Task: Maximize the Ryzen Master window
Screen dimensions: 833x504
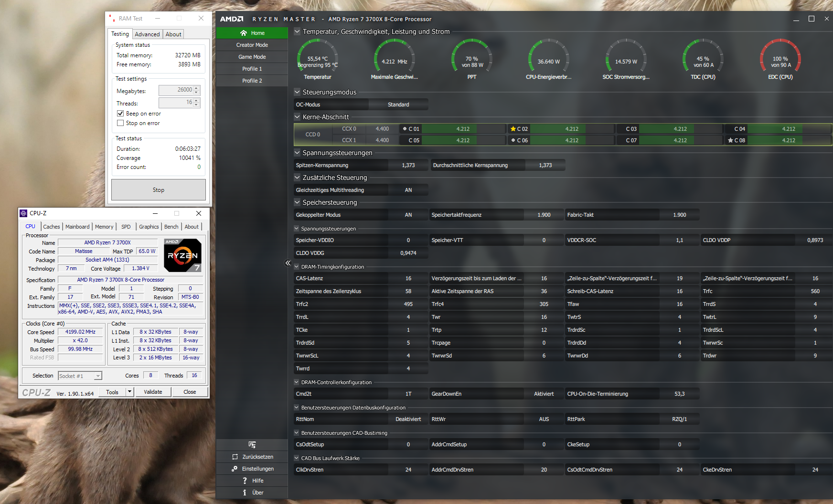Action: pos(812,19)
